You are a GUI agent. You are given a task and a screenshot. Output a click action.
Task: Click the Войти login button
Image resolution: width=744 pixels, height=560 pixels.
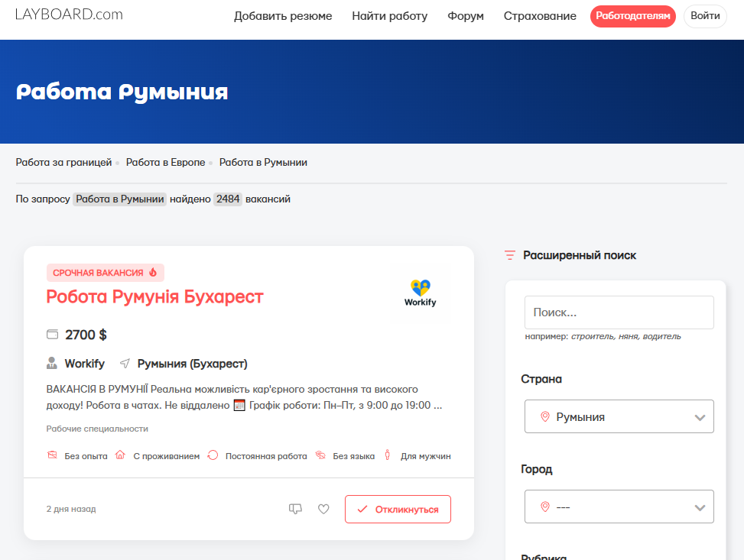click(705, 16)
